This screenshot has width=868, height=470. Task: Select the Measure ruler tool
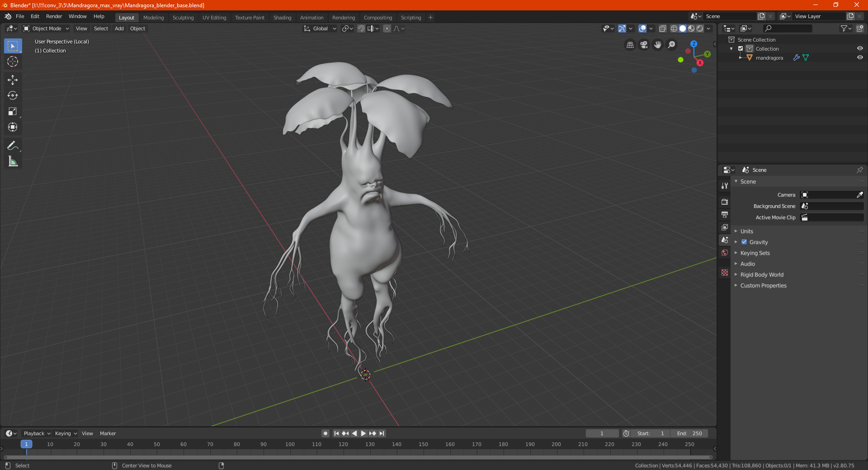pos(13,161)
